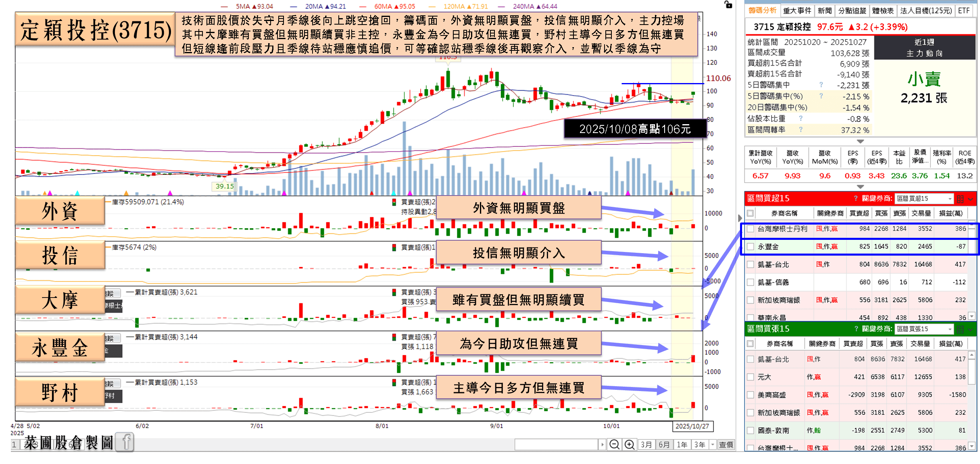Viewport: 980px width, 464px height.
Task: Select the 3年 time range button
Action: tap(700, 444)
